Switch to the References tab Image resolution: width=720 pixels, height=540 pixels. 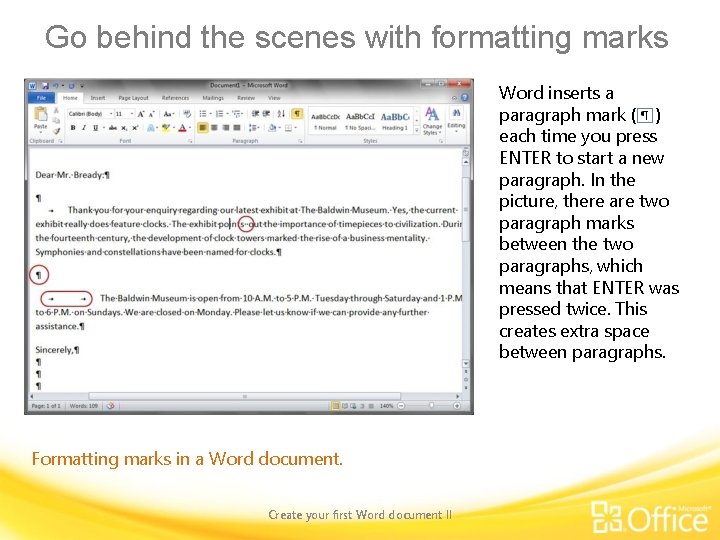pyautogui.click(x=175, y=98)
